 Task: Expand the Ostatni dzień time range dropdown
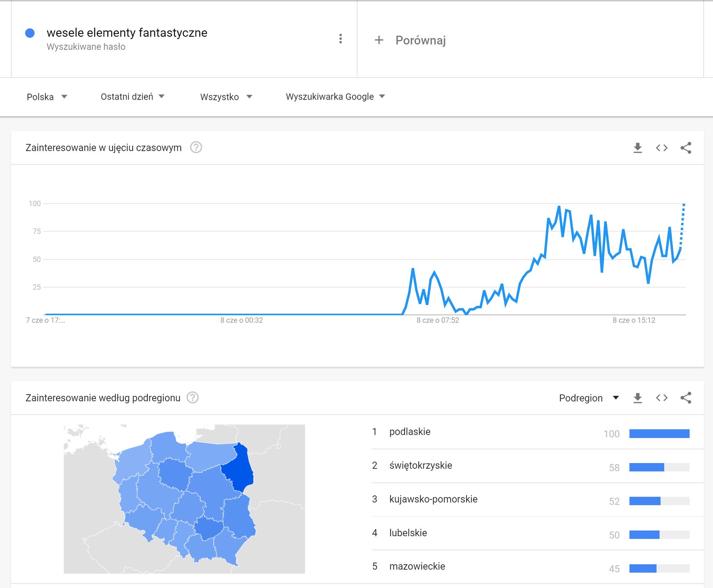(132, 97)
